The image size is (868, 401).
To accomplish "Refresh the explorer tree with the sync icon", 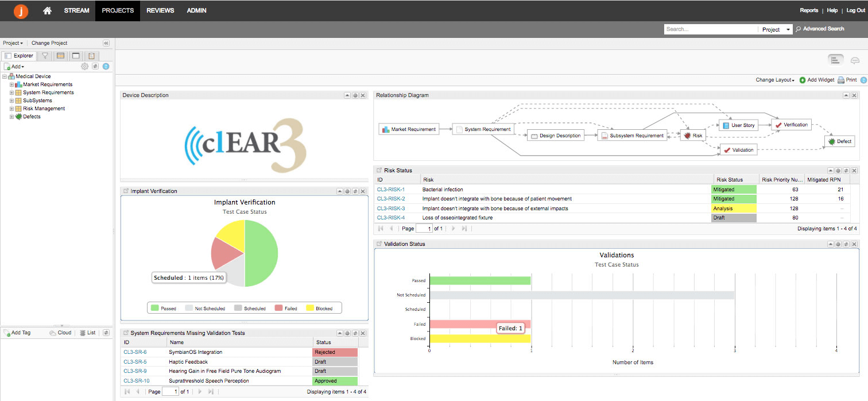I will pyautogui.click(x=95, y=67).
